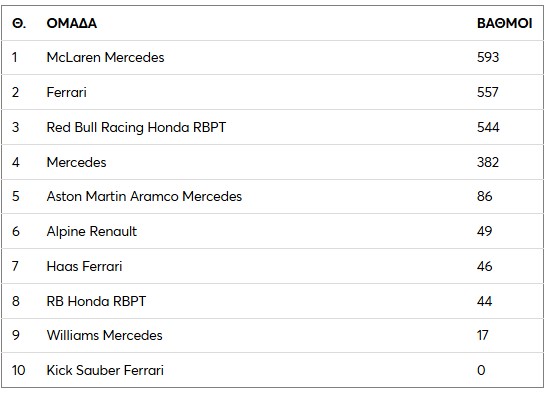The width and height of the screenshot is (553, 393).
Task: Select Aston Martin Aramco Mercedes
Action: click(x=144, y=196)
